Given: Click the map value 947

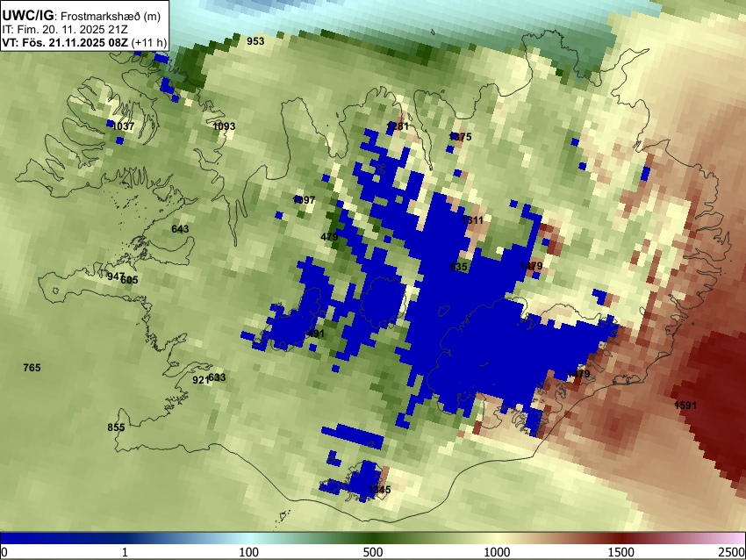Looking at the screenshot, I should tap(116, 276).
